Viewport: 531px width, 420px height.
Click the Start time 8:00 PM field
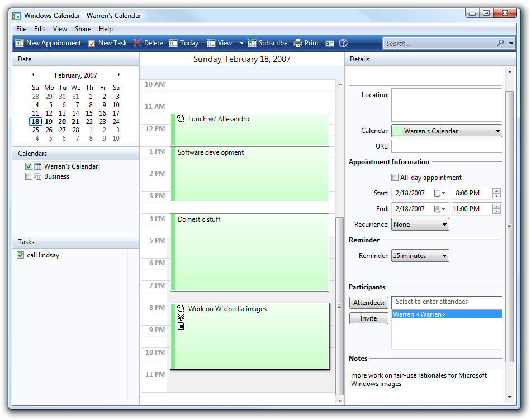click(x=472, y=193)
